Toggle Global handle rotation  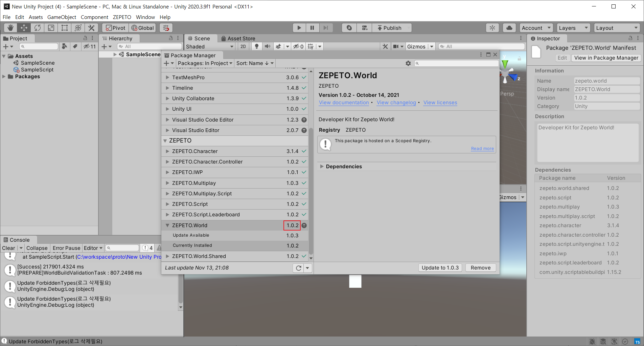pos(142,28)
